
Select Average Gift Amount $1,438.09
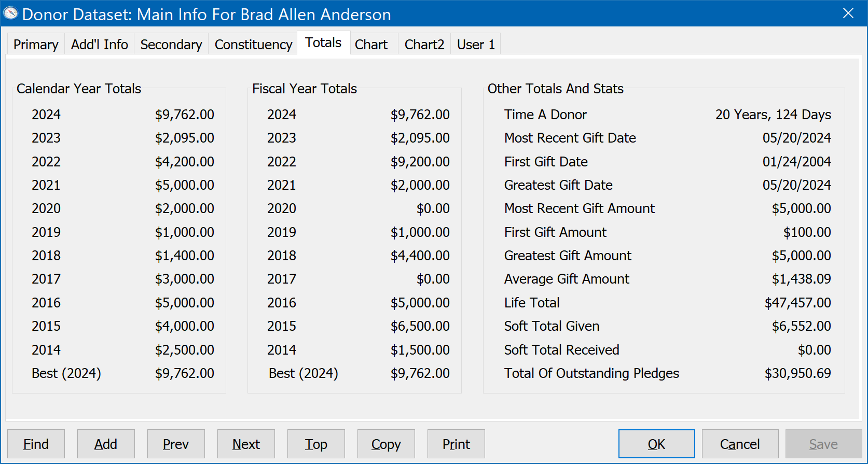click(x=802, y=279)
